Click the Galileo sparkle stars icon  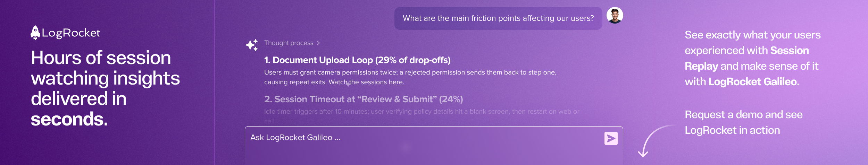click(252, 45)
